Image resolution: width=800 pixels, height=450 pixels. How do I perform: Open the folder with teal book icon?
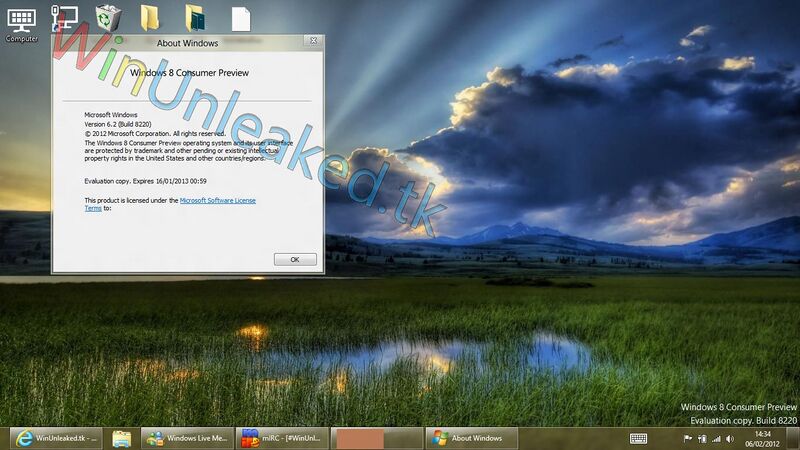pos(195,18)
